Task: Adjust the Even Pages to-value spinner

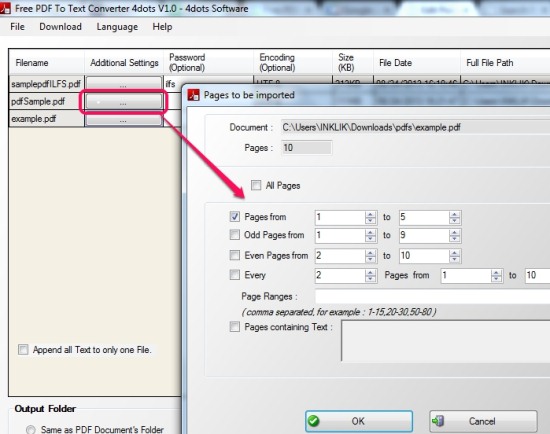Action: coord(454,256)
